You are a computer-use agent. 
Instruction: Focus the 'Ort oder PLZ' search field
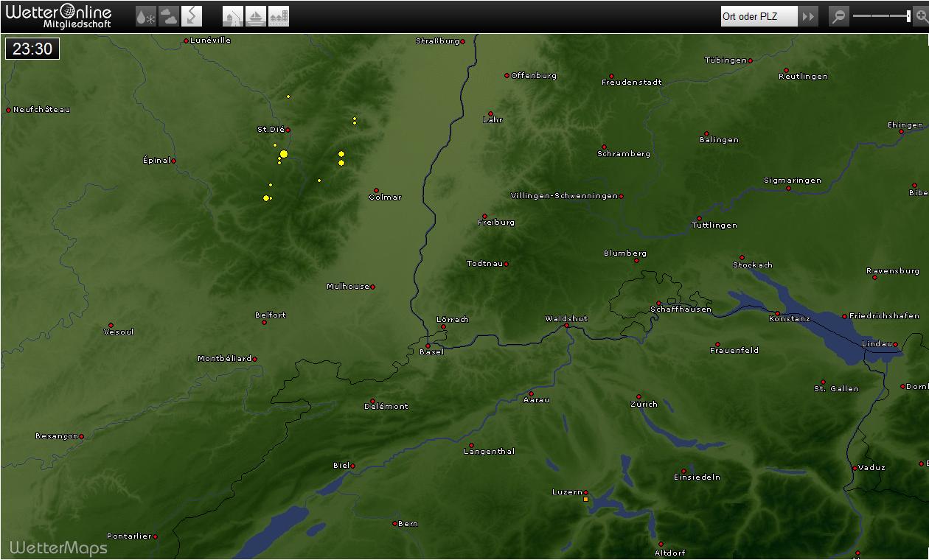(x=759, y=16)
